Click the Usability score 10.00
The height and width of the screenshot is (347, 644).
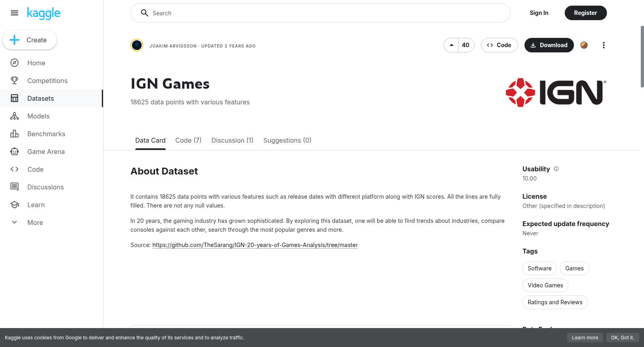click(x=530, y=179)
